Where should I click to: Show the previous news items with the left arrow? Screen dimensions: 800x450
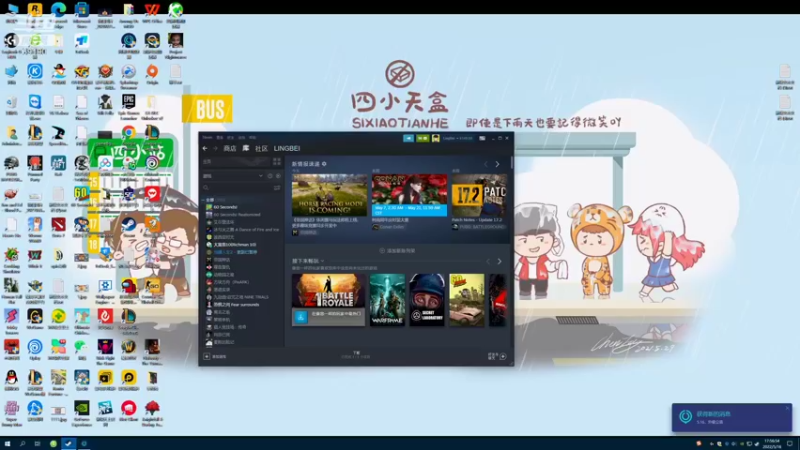486,164
